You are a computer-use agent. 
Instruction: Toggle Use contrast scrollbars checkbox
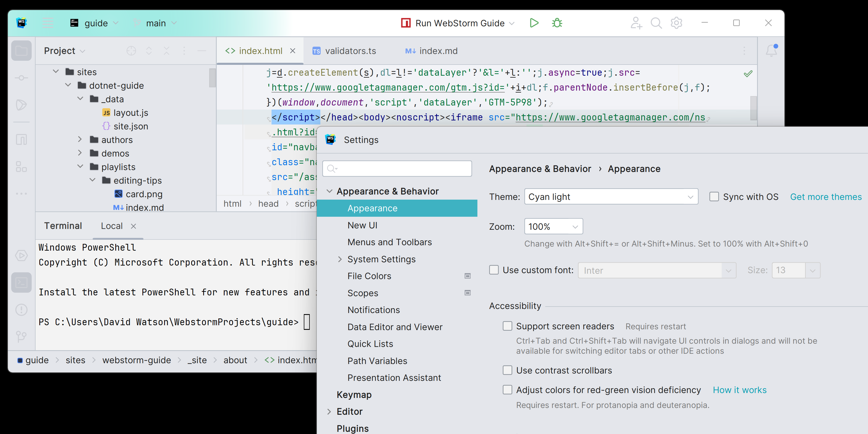click(508, 370)
